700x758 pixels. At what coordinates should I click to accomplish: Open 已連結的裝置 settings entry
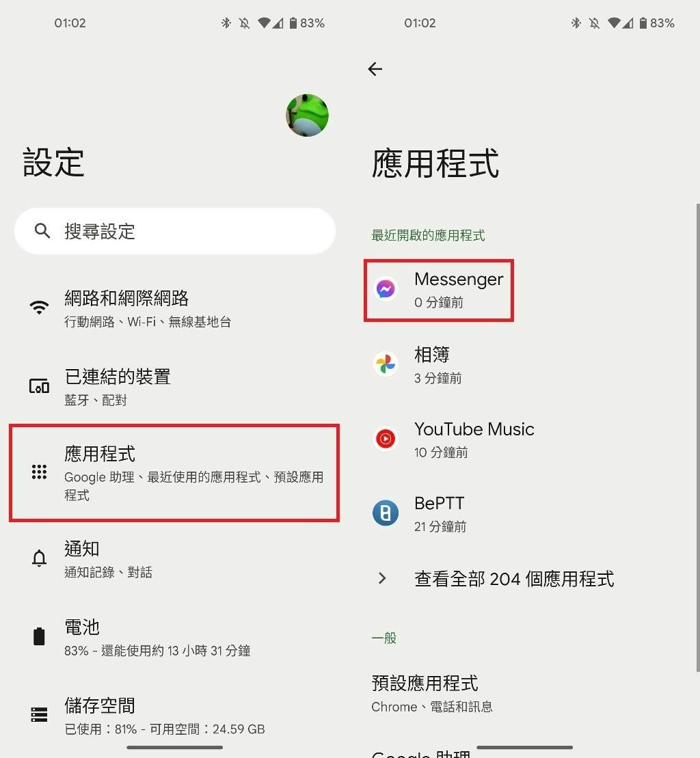point(174,387)
